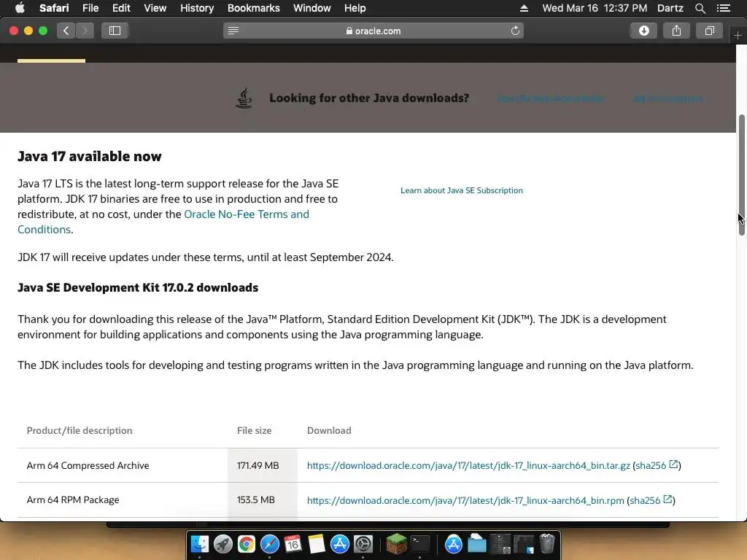Open a new tab with plus button
This screenshot has height=560, width=747.
tap(738, 35)
